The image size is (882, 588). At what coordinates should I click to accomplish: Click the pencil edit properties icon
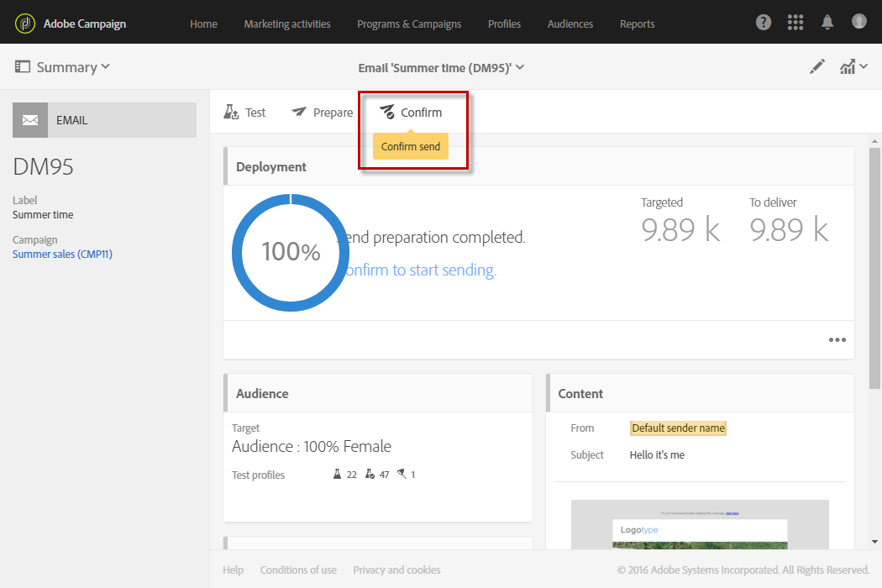click(817, 67)
